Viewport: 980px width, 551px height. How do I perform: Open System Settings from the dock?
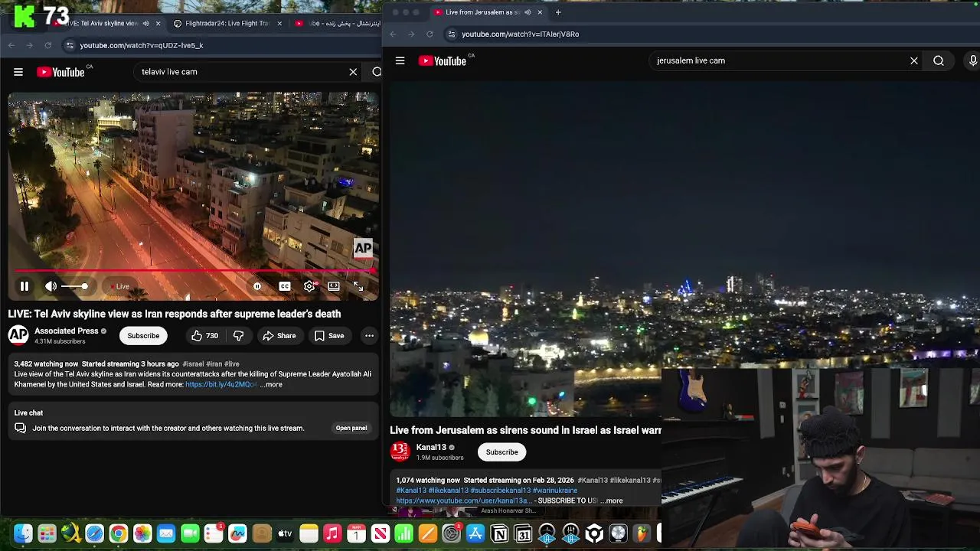click(452, 533)
